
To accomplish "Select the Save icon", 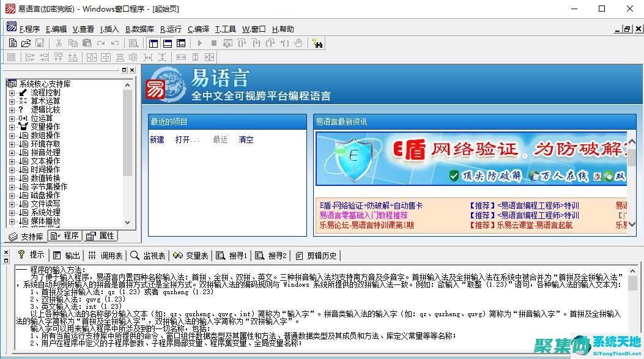I will [39, 43].
